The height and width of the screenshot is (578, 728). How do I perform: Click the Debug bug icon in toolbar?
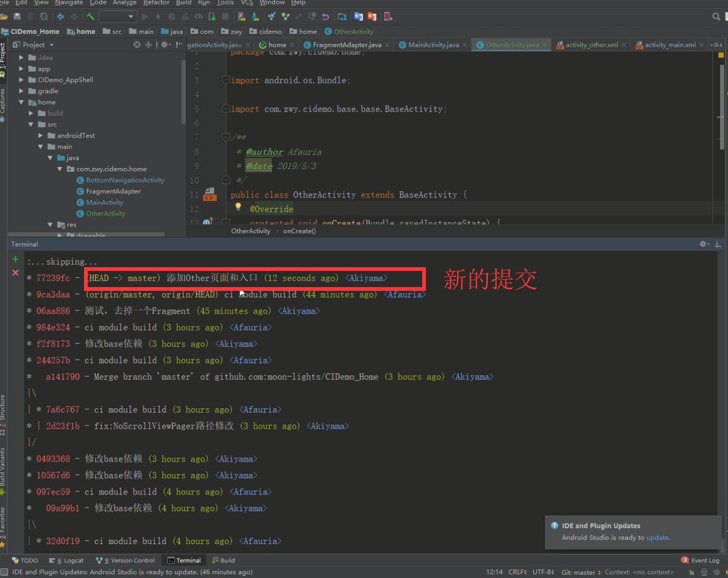coord(171,17)
